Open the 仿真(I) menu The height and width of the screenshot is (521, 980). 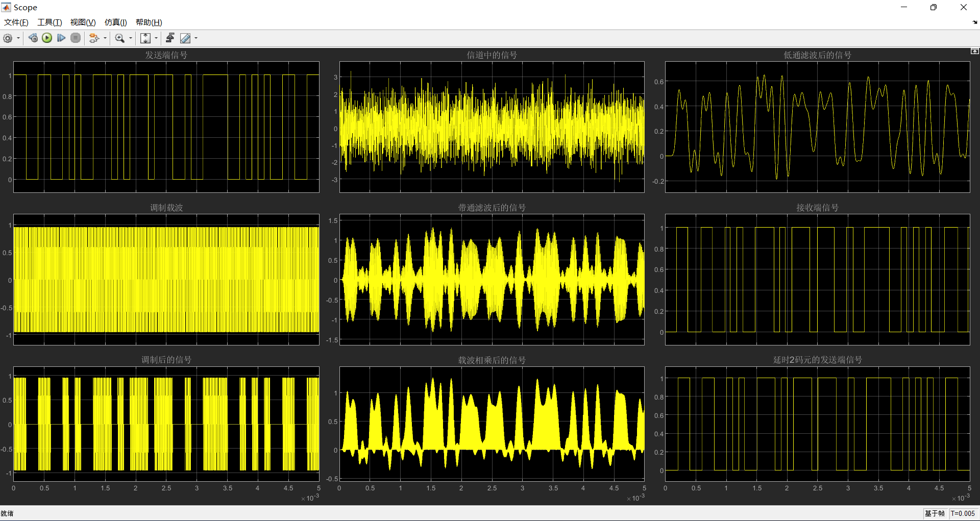[x=116, y=22]
